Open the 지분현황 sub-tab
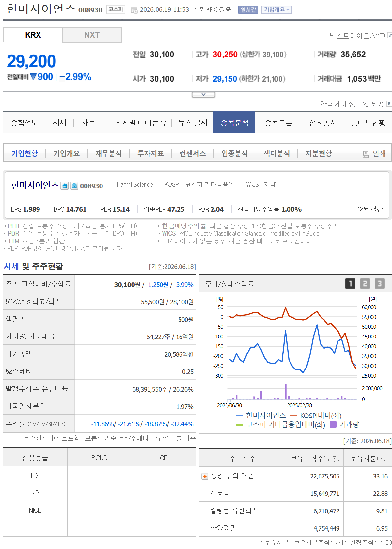The image size is (392, 549). pos(319,153)
